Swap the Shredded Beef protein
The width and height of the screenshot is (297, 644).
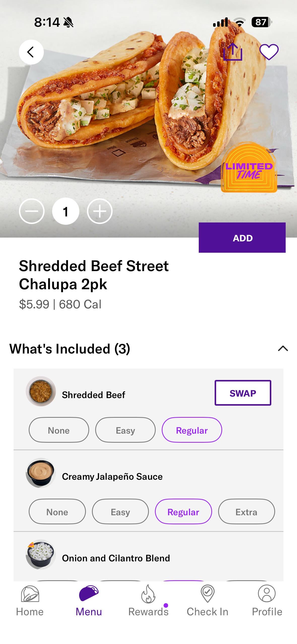[243, 393]
